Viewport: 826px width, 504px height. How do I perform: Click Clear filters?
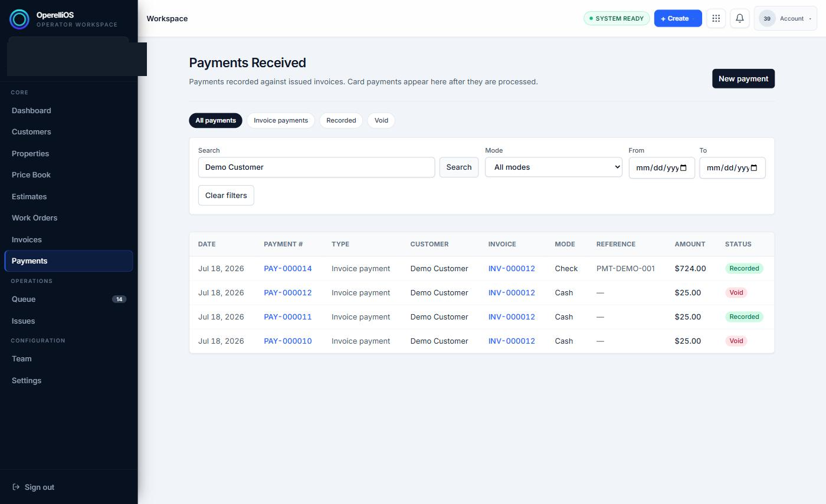[x=226, y=195]
